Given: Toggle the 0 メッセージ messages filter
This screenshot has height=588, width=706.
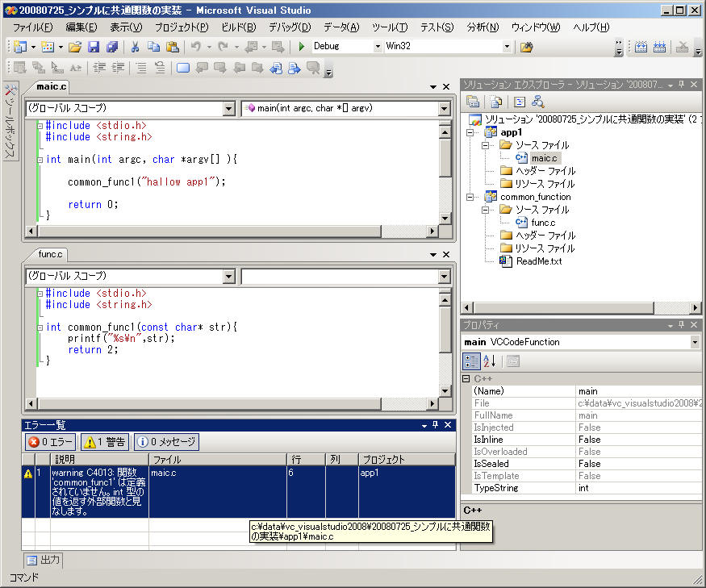Looking at the screenshot, I should (165, 442).
